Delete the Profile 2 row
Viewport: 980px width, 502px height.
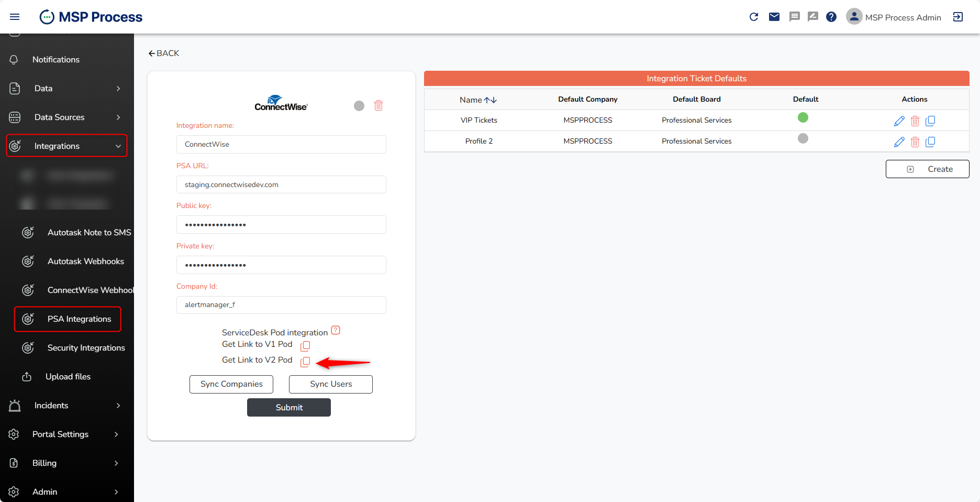(x=915, y=142)
